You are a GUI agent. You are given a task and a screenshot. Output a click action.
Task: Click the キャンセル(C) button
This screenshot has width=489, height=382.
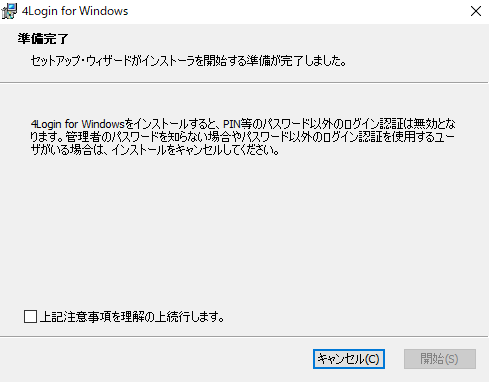349,359
